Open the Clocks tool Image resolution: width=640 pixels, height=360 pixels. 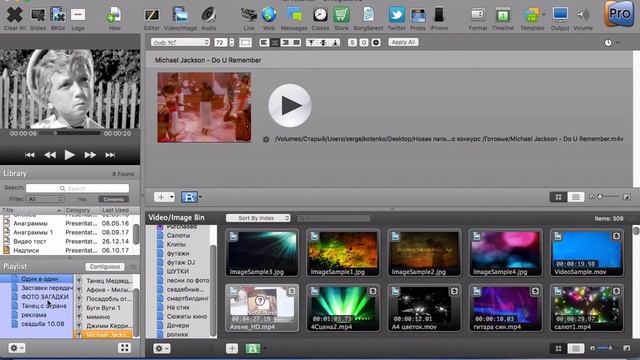pyautogui.click(x=320, y=16)
